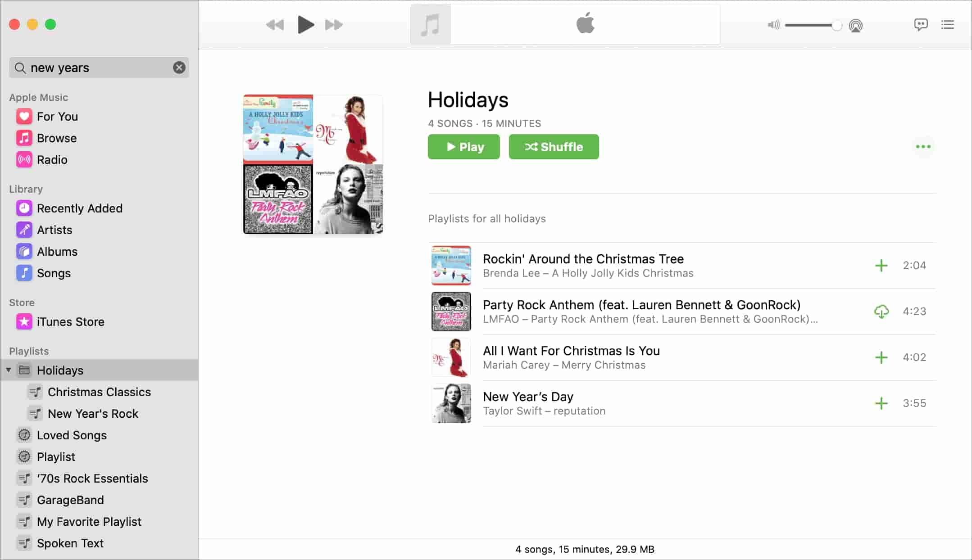Click the Browse icon in sidebar
Viewport: 972px width, 560px height.
tap(23, 137)
